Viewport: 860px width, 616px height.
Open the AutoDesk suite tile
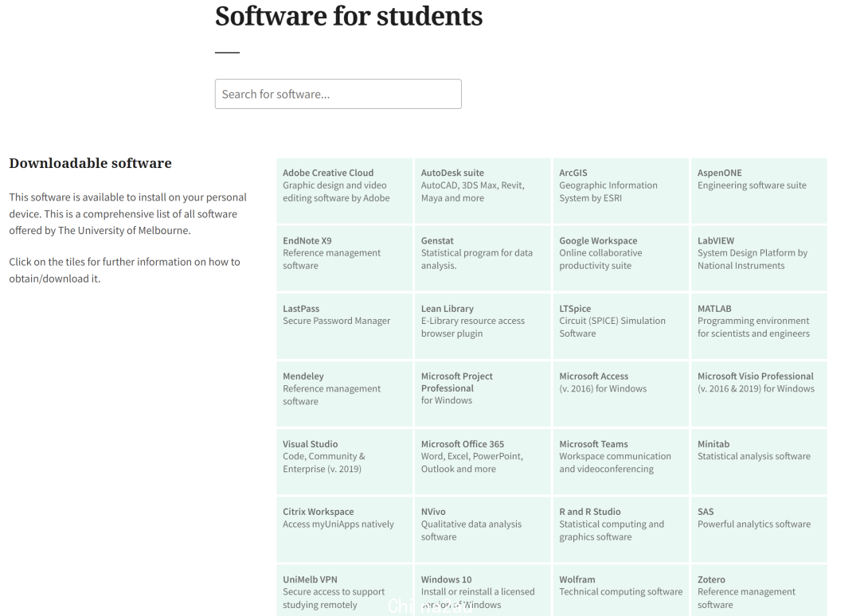(x=483, y=191)
